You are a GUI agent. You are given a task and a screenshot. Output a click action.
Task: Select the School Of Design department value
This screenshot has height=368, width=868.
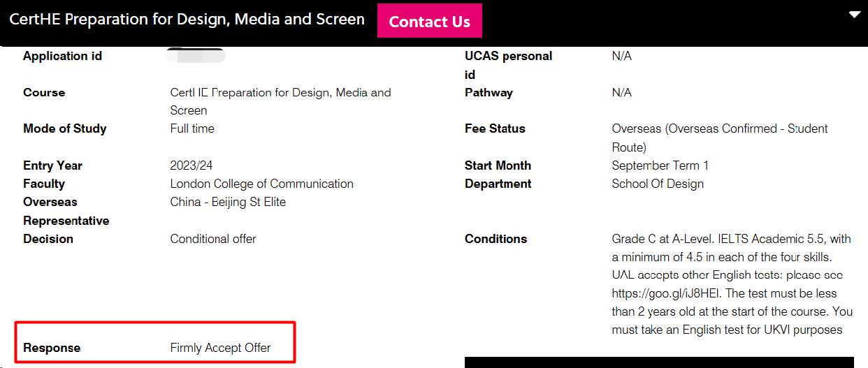[x=658, y=184]
